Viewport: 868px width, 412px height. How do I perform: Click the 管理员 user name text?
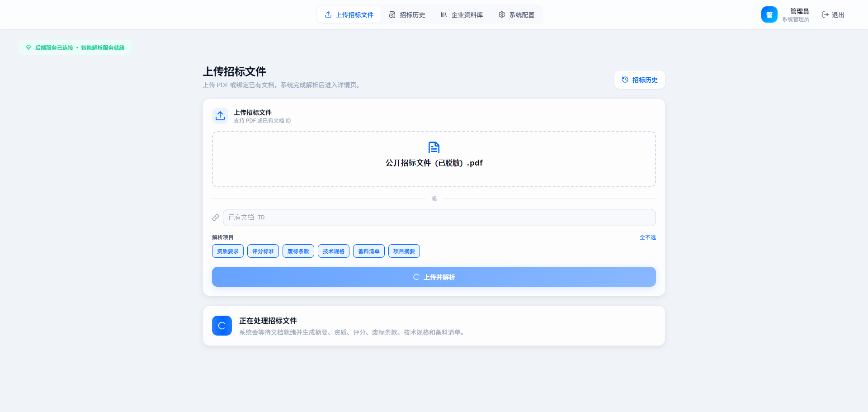799,11
